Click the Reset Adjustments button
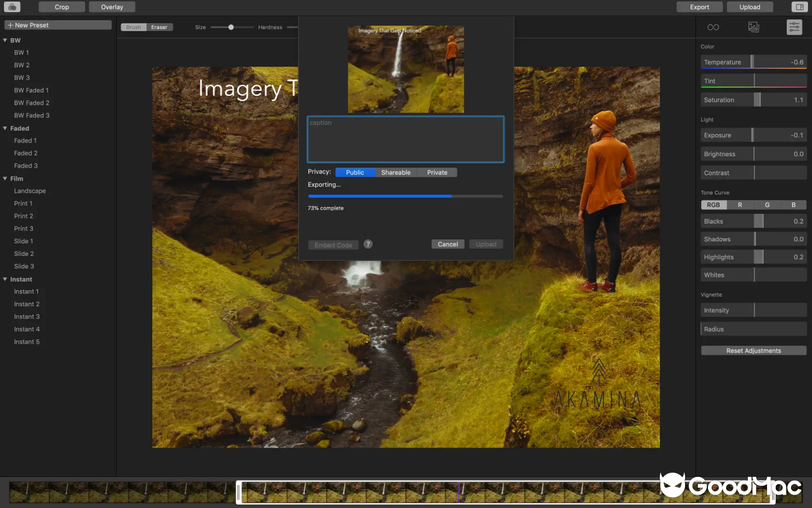Screen dimensions: 812x508 (x=754, y=350)
